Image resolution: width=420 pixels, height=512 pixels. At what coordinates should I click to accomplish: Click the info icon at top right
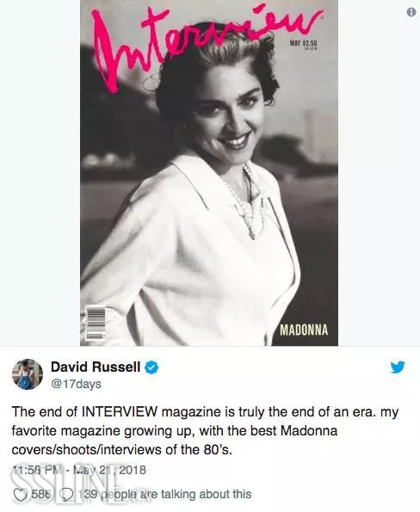[411, 12]
